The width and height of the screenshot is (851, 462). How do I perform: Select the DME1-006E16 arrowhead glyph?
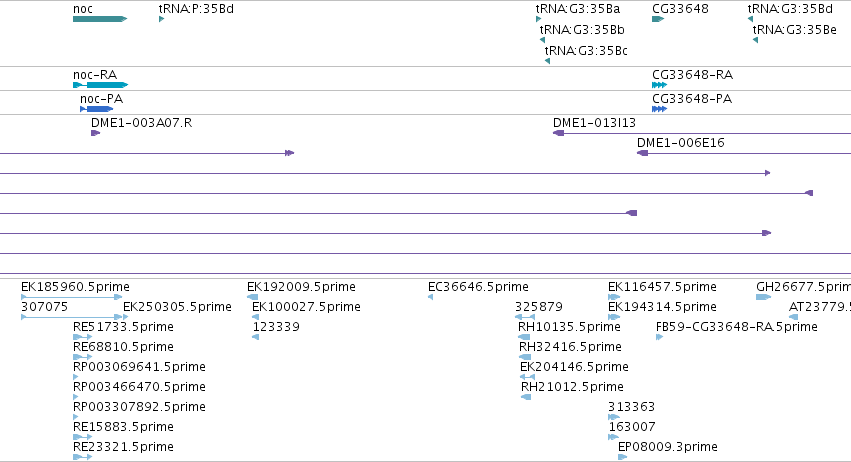coord(643,153)
